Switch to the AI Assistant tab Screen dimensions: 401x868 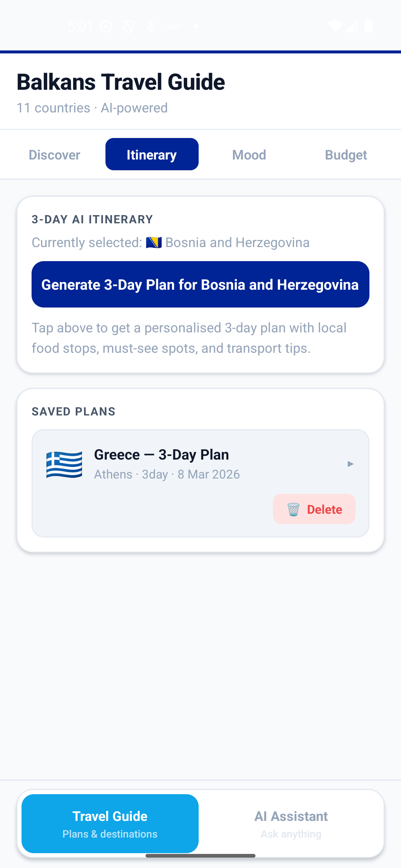click(291, 824)
